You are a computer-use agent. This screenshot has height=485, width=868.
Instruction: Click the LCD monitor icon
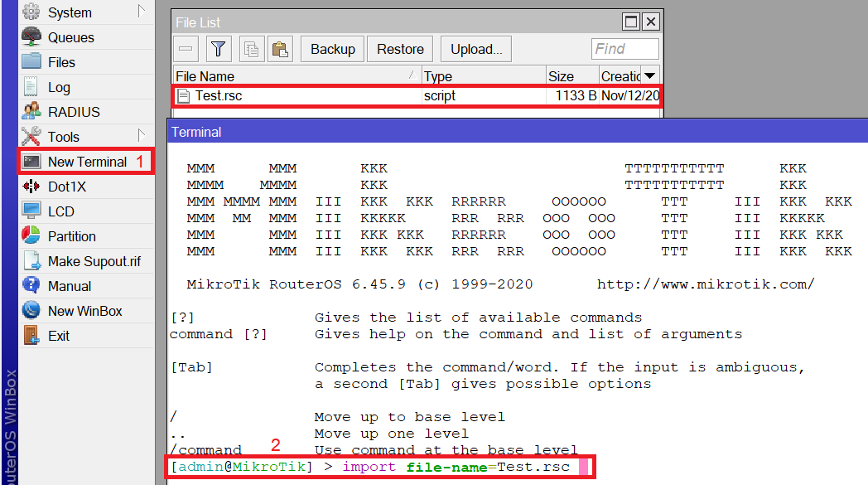[31, 211]
